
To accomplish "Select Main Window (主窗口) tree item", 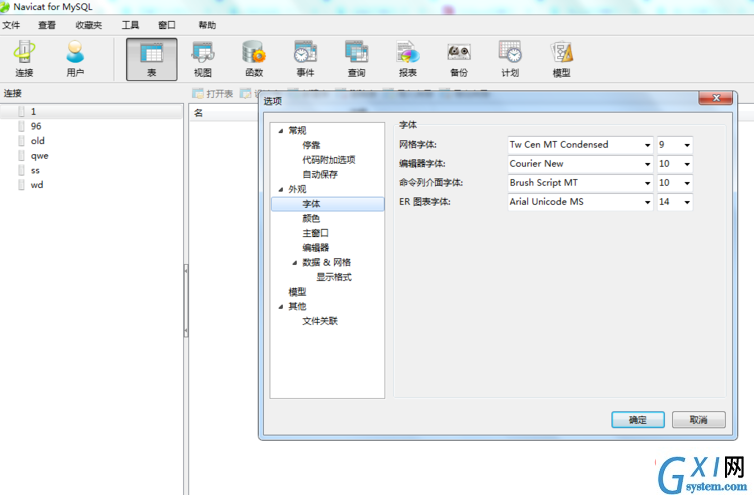I will point(315,233).
